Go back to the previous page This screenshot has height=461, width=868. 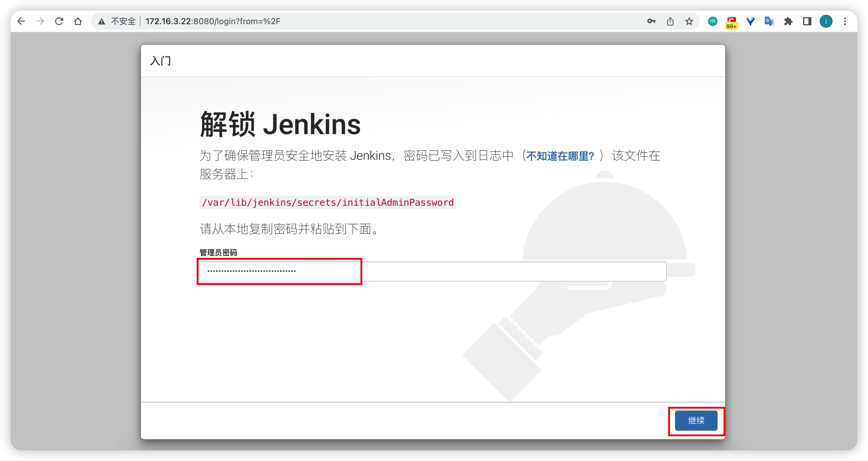21,21
